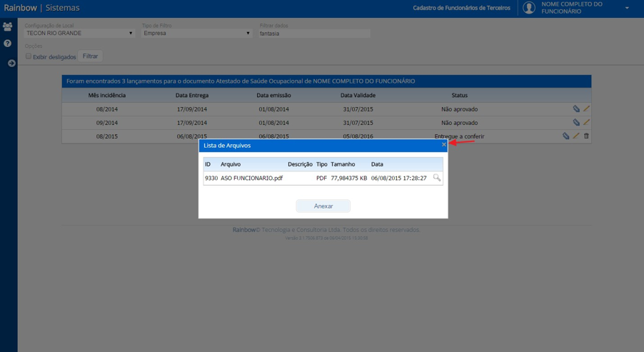This screenshot has width=644, height=352.
Task: Click the Anexar button
Action: pos(323,206)
